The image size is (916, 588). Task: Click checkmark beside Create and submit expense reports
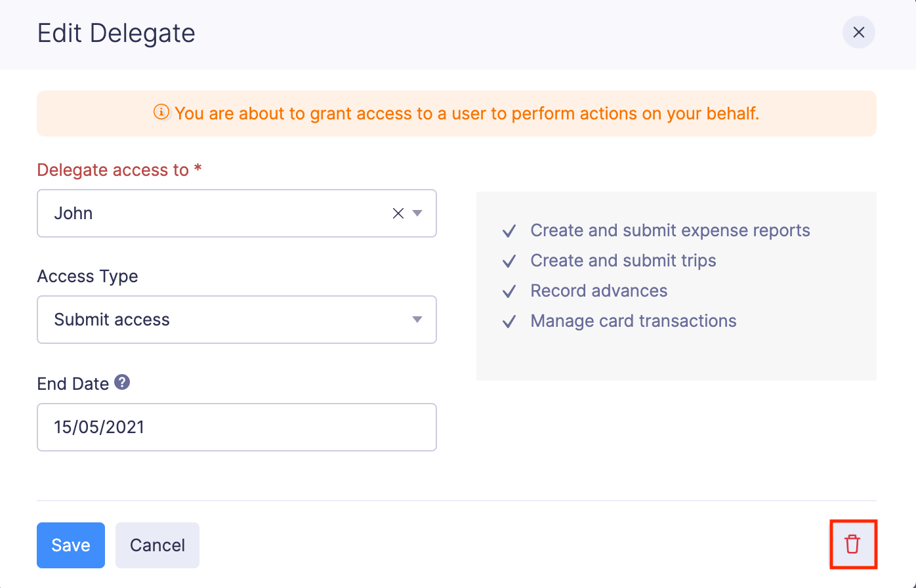point(509,231)
